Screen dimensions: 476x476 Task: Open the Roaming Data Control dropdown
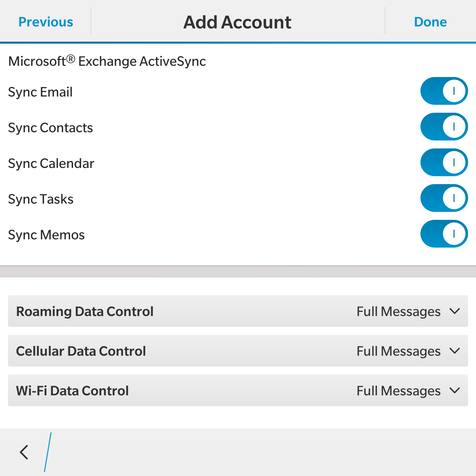tap(238, 311)
